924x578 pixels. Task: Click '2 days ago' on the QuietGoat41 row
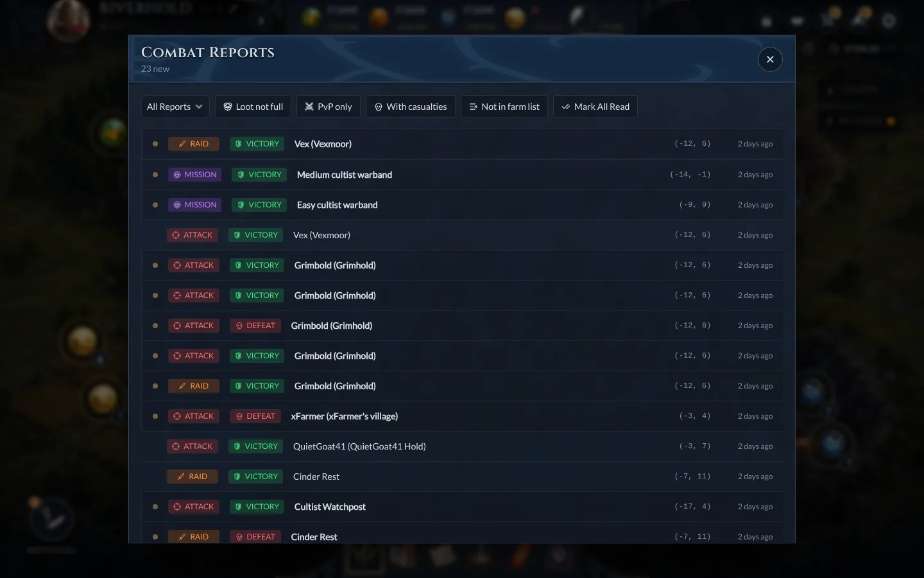pos(755,446)
